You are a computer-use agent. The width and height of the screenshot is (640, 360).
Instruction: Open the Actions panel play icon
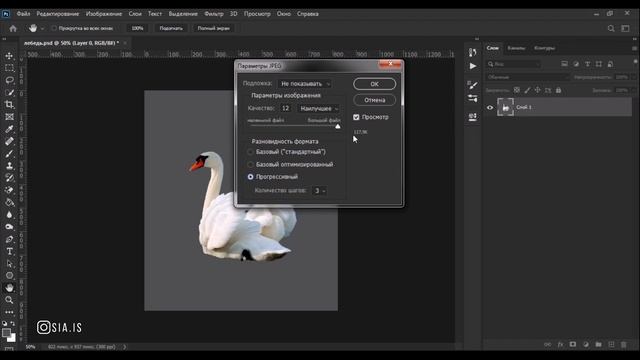click(x=473, y=66)
